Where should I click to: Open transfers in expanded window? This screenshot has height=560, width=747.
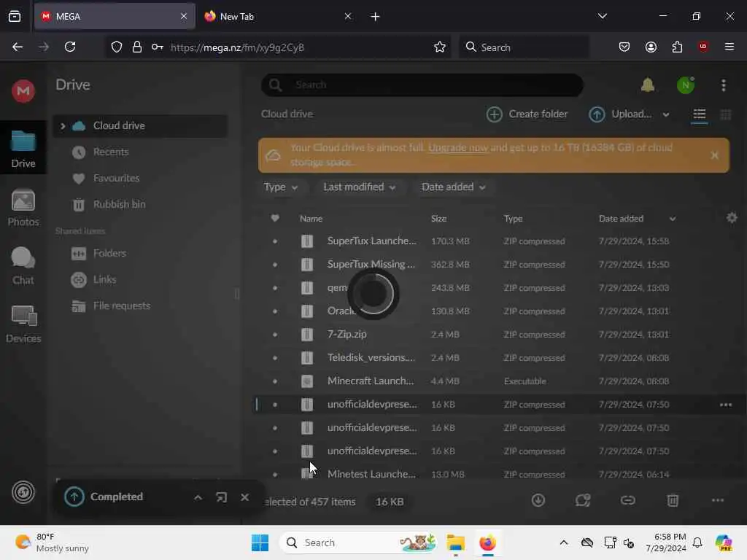point(221,497)
